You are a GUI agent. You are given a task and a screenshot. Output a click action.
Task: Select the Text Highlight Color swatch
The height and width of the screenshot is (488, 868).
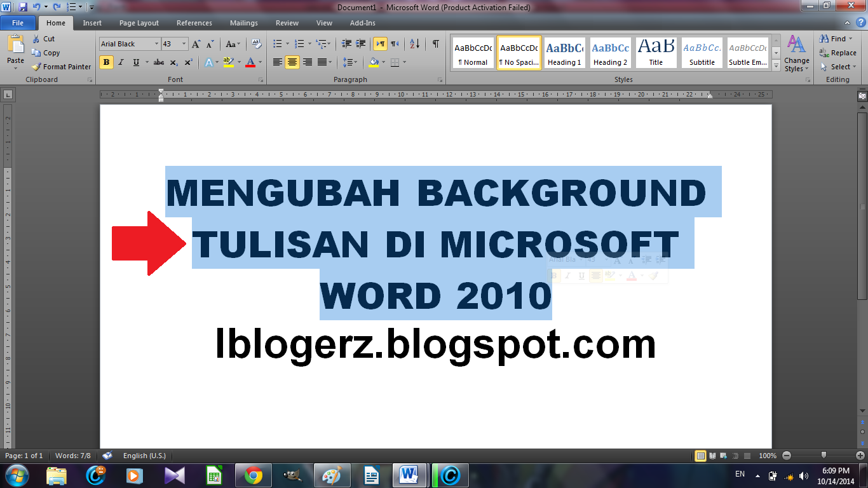[229, 62]
